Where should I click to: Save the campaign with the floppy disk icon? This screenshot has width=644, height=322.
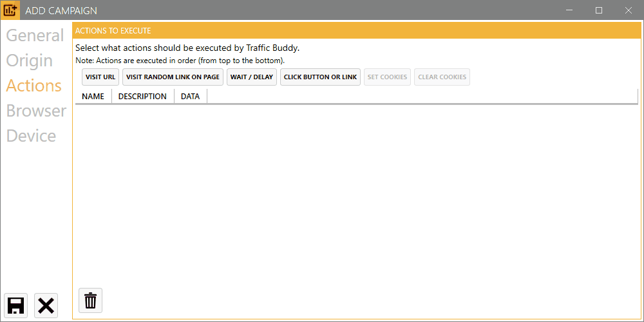(15, 305)
